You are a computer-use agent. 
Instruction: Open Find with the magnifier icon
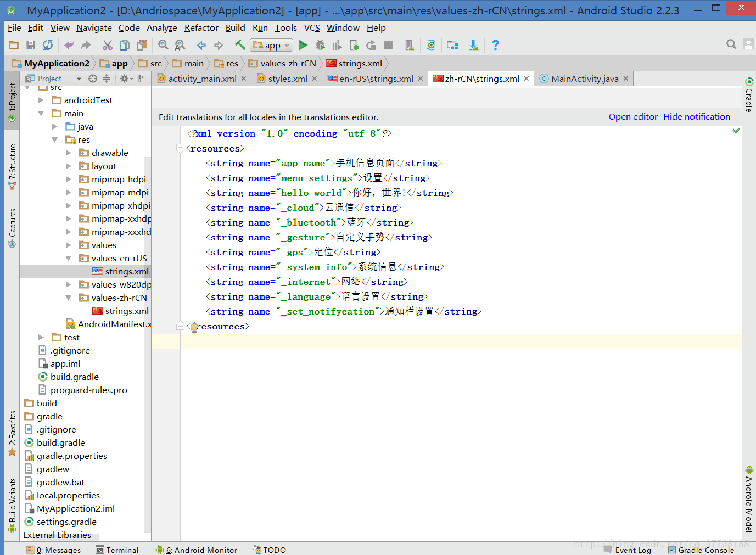163,45
